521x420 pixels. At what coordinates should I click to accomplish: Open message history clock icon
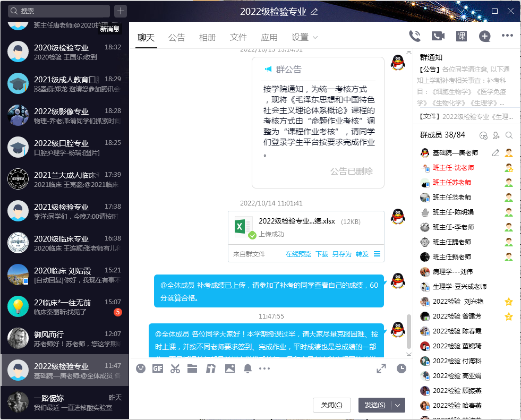tap(402, 368)
